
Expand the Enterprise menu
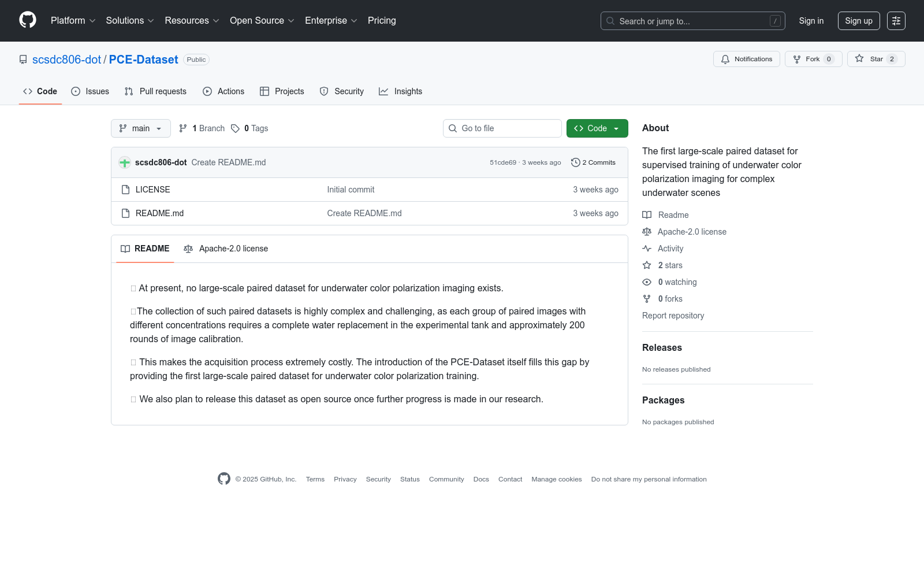pyautogui.click(x=331, y=21)
